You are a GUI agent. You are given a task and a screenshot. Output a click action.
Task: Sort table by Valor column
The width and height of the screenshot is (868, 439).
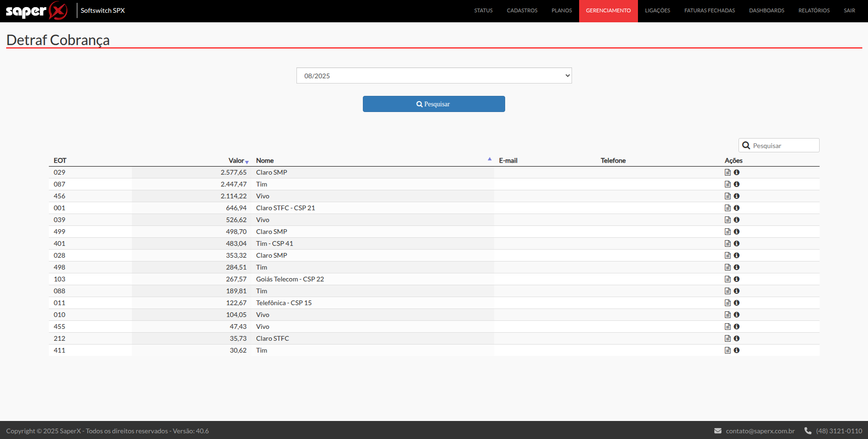tap(237, 161)
